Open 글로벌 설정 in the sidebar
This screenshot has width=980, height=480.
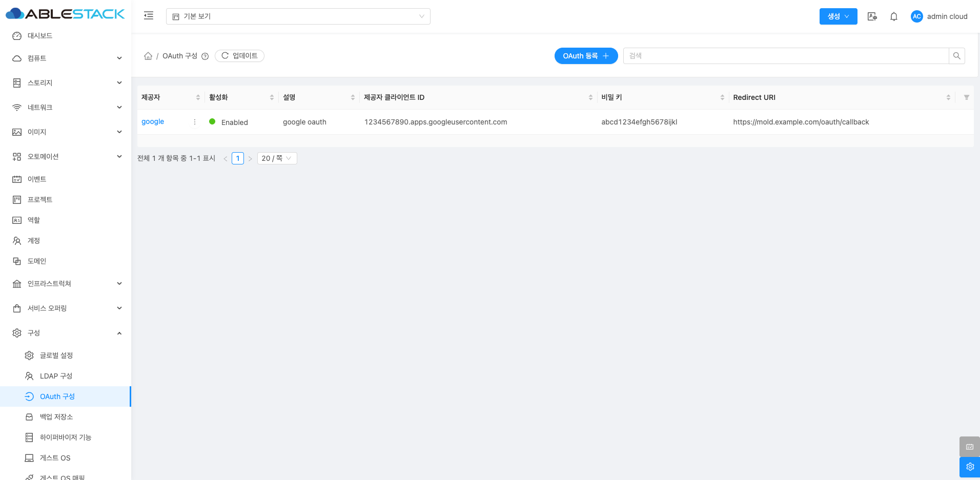click(56, 356)
